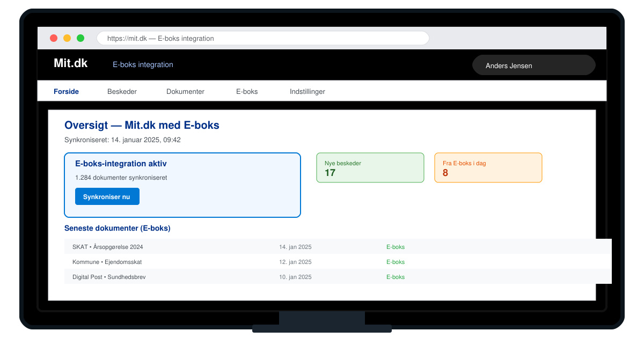
Task: Open the Fra E-boks i dag card
Action: pyautogui.click(x=488, y=167)
